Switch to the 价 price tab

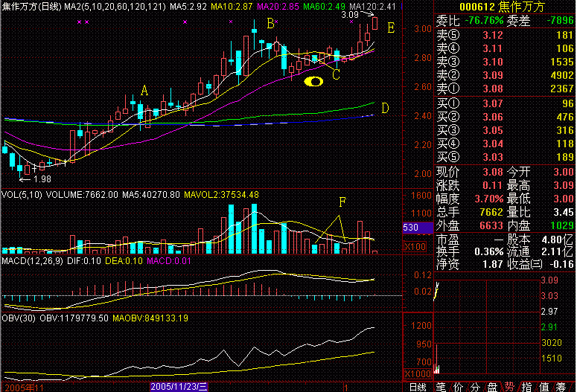[458, 386]
